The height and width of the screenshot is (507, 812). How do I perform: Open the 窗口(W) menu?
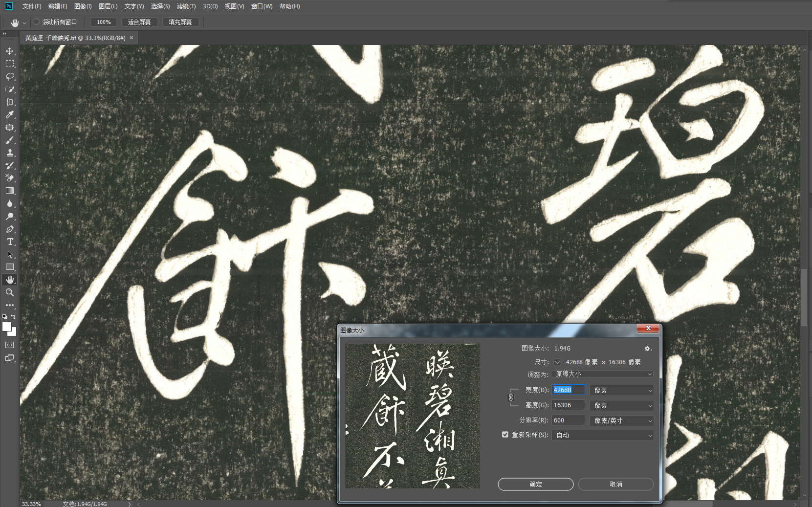(262, 6)
